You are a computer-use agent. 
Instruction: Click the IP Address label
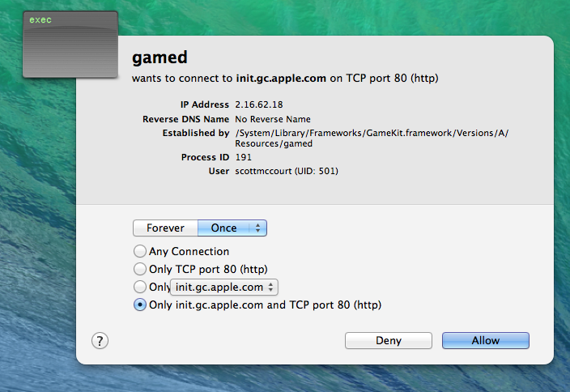pyautogui.click(x=205, y=104)
